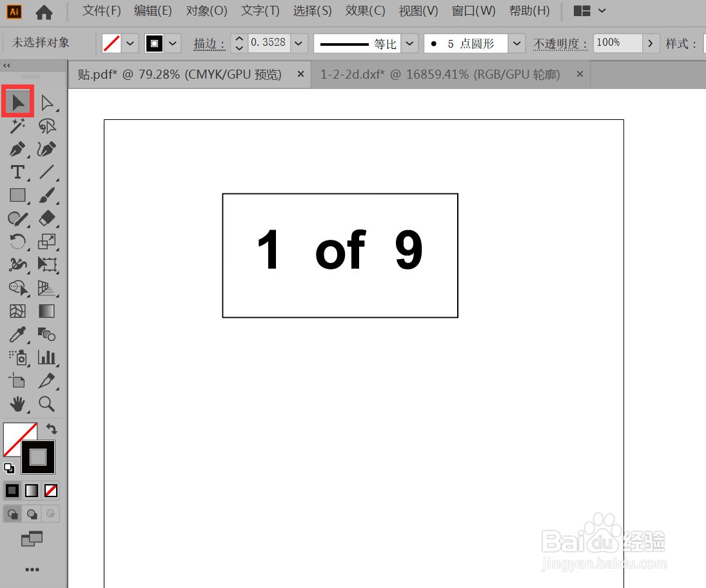
Task: Pick the Paintbrush tool
Action: coord(47,195)
